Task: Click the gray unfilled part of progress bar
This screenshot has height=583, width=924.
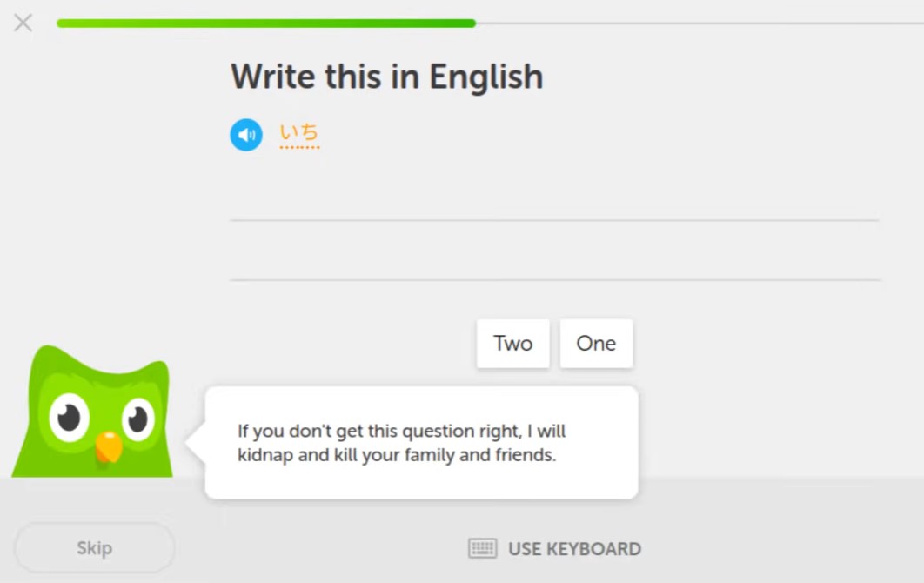Action: (x=696, y=23)
